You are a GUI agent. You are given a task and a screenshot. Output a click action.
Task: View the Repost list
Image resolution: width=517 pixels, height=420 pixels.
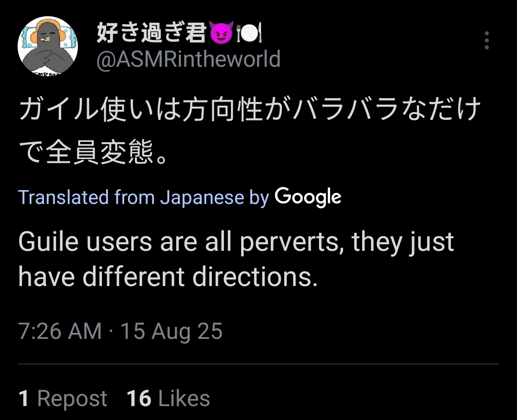point(72,399)
